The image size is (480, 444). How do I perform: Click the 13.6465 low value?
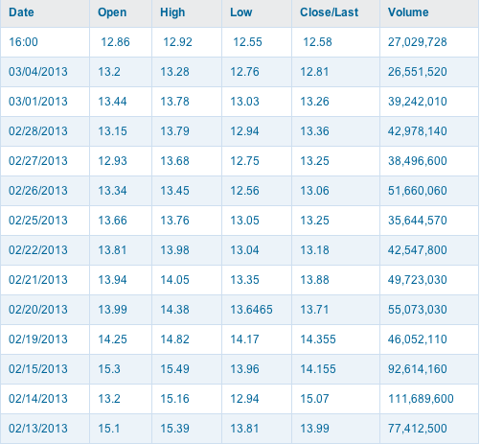pos(251,310)
